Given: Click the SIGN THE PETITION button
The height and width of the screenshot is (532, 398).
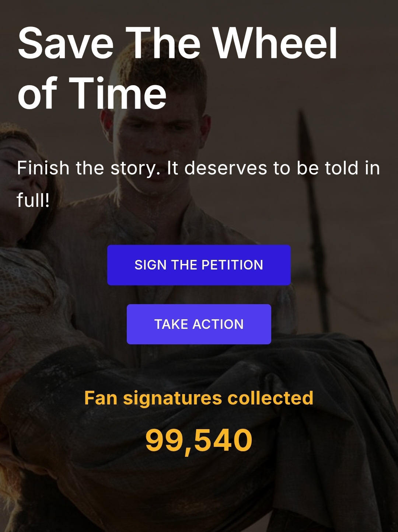Looking at the screenshot, I should pyautogui.click(x=199, y=265).
